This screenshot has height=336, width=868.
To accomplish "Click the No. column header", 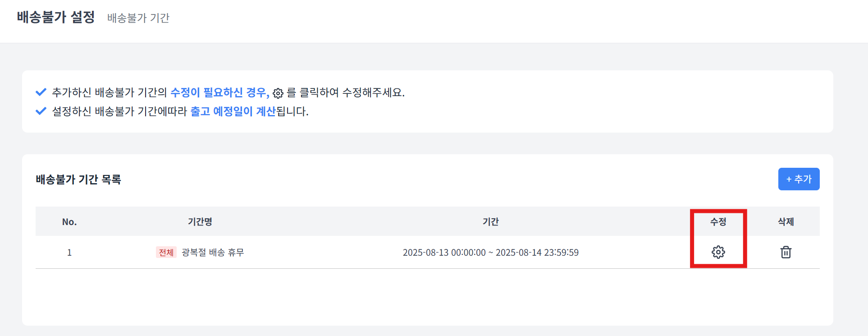I will click(x=69, y=222).
